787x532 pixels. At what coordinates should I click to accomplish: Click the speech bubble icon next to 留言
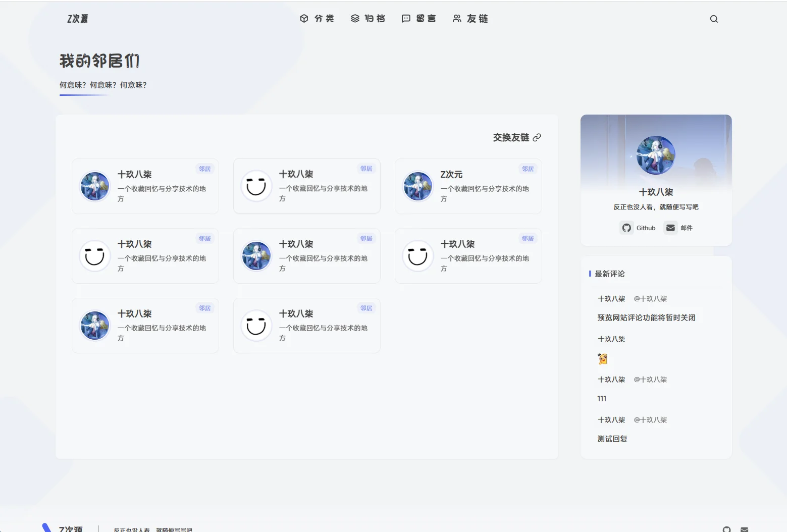(406, 19)
